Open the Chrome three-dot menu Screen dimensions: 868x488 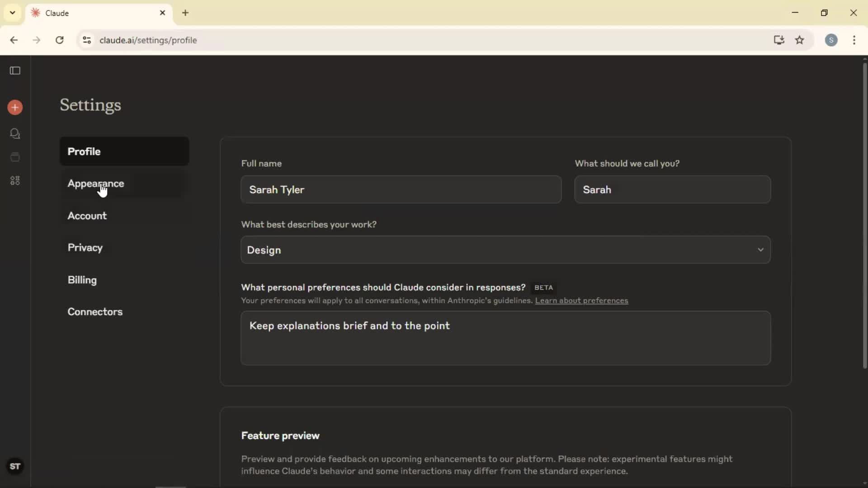854,40
